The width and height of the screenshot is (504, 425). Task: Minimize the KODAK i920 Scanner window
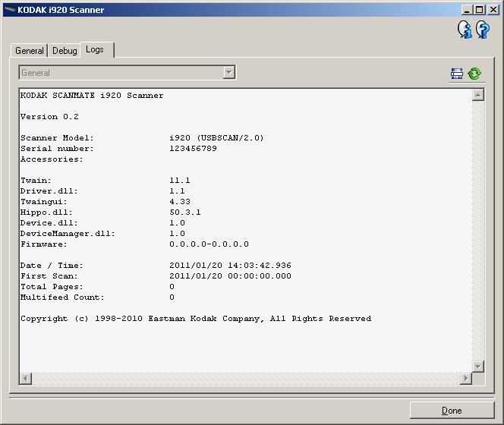click(x=467, y=10)
